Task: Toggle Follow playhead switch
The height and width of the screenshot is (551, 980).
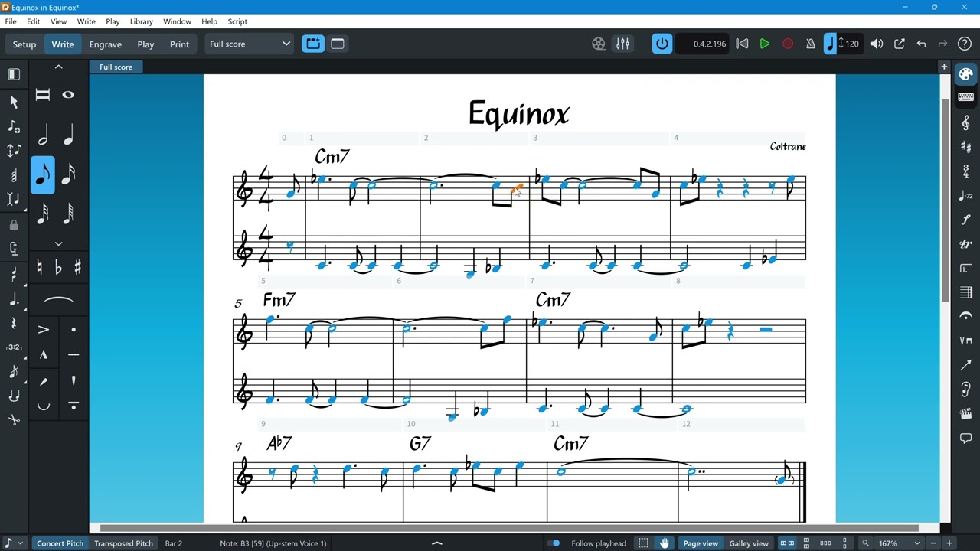Action: [554, 543]
